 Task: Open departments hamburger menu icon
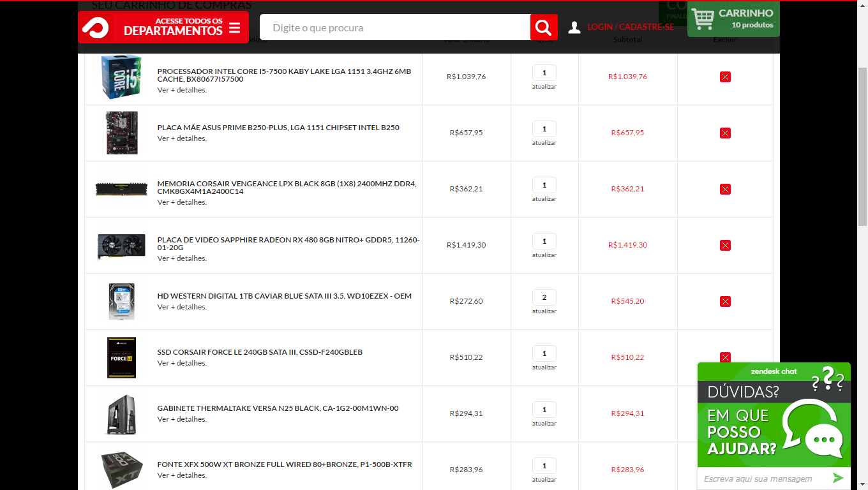point(234,28)
